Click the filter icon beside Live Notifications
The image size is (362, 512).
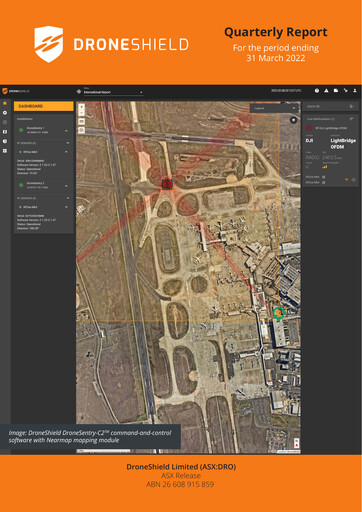click(x=351, y=119)
